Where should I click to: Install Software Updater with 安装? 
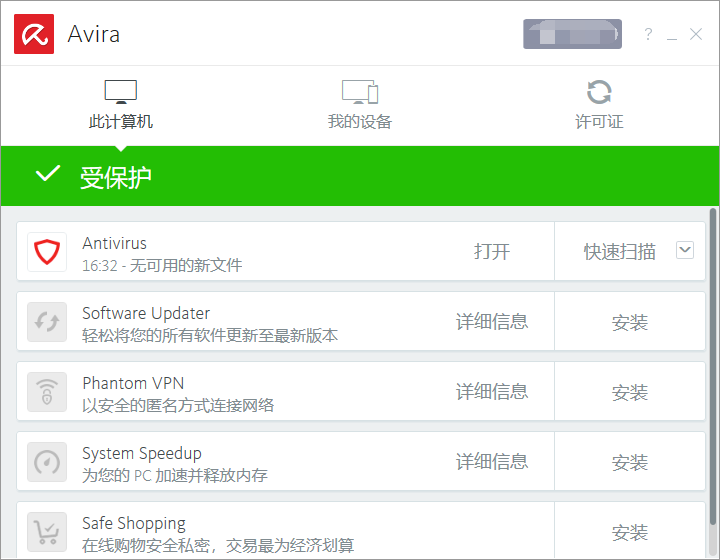tap(630, 322)
